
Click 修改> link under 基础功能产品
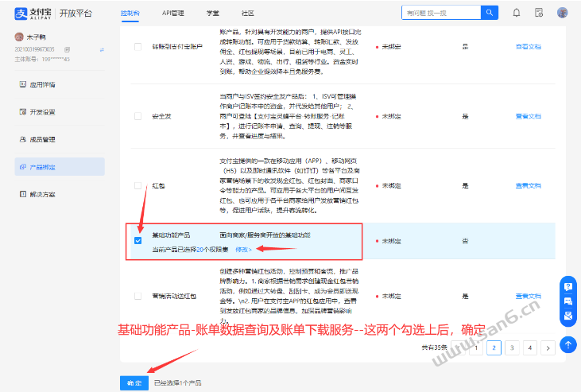(x=243, y=250)
